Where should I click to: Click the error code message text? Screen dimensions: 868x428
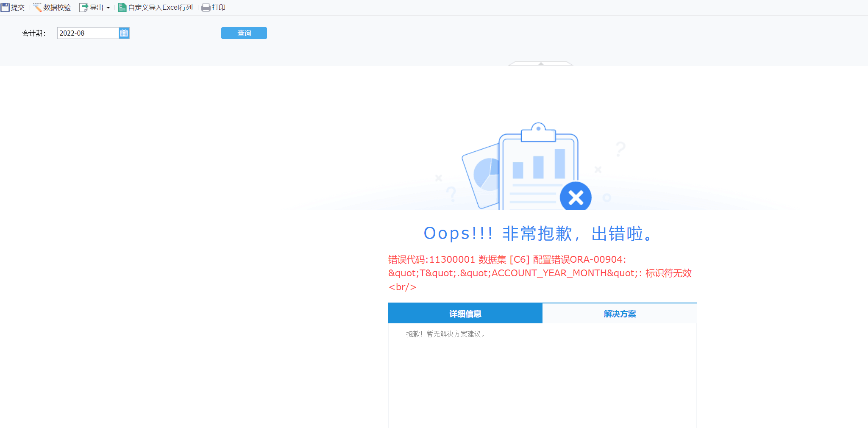click(x=540, y=273)
